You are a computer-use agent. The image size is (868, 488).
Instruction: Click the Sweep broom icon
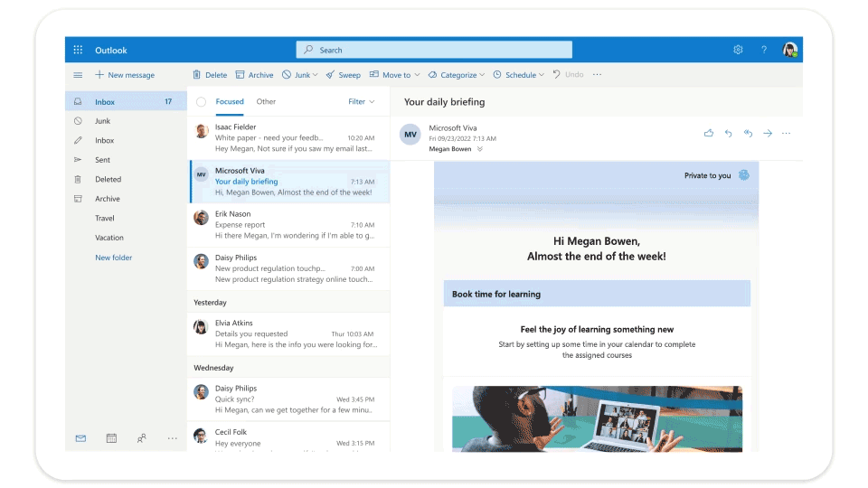330,75
